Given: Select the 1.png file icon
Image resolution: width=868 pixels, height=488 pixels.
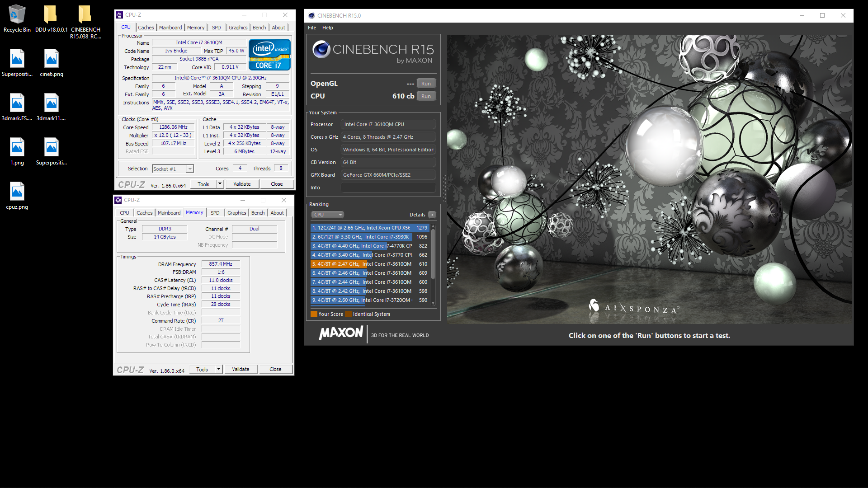Looking at the screenshot, I should tap(17, 151).
